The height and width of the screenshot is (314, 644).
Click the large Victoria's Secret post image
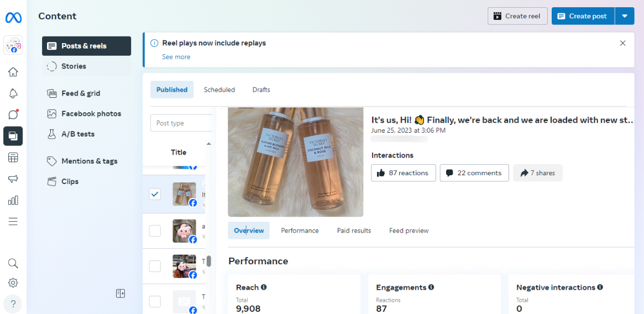point(296,162)
